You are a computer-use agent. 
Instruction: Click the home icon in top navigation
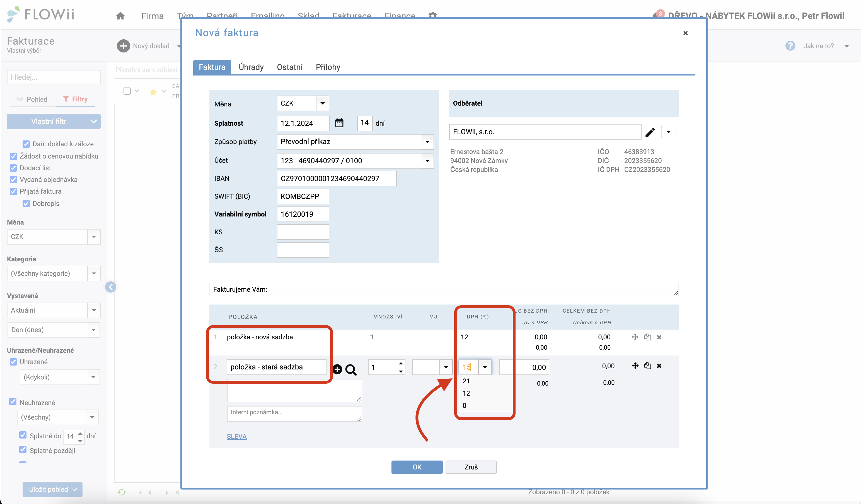[120, 16]
